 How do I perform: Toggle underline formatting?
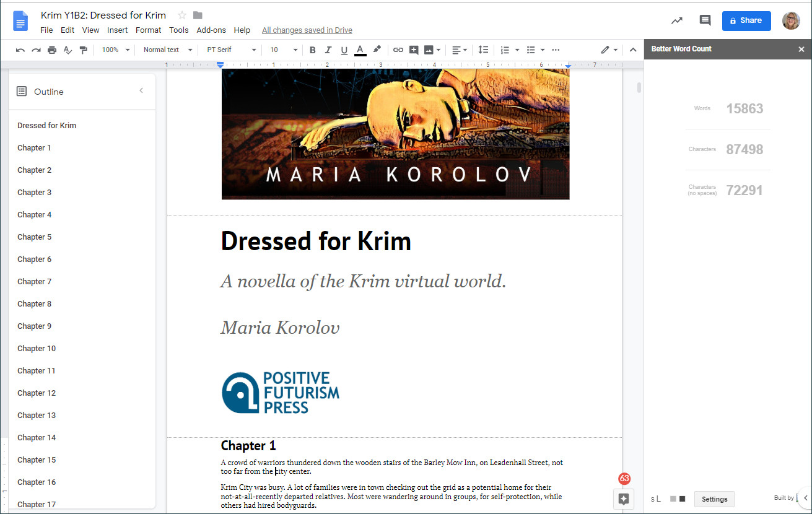tap(344, 50)
